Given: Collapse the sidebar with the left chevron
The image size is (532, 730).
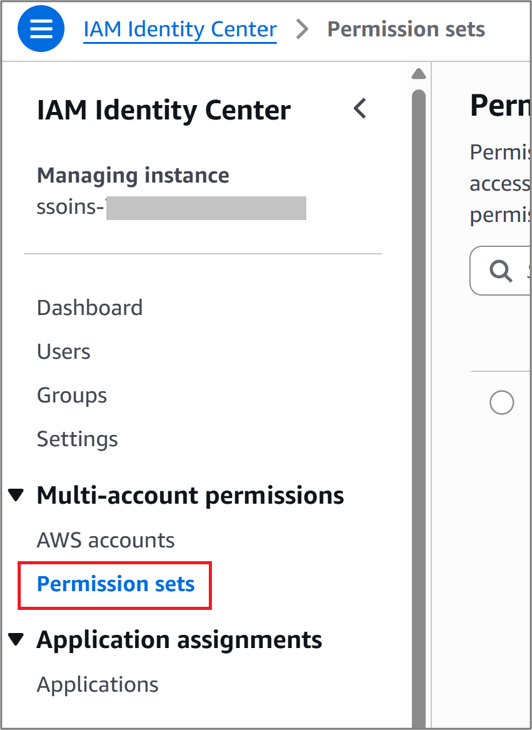Looking at the screenshot, I should click(x=360, y=109).
